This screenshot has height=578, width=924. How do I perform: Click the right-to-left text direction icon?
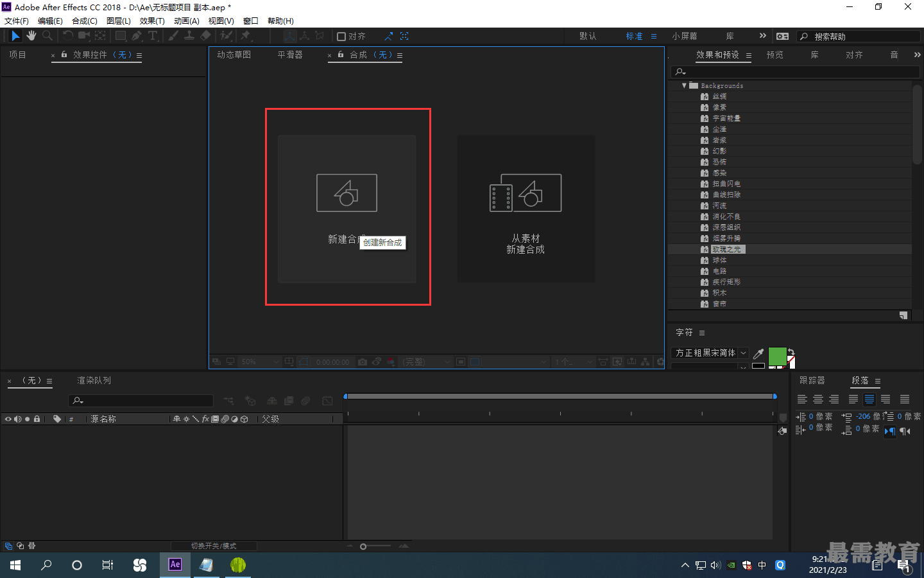point(905,432)
